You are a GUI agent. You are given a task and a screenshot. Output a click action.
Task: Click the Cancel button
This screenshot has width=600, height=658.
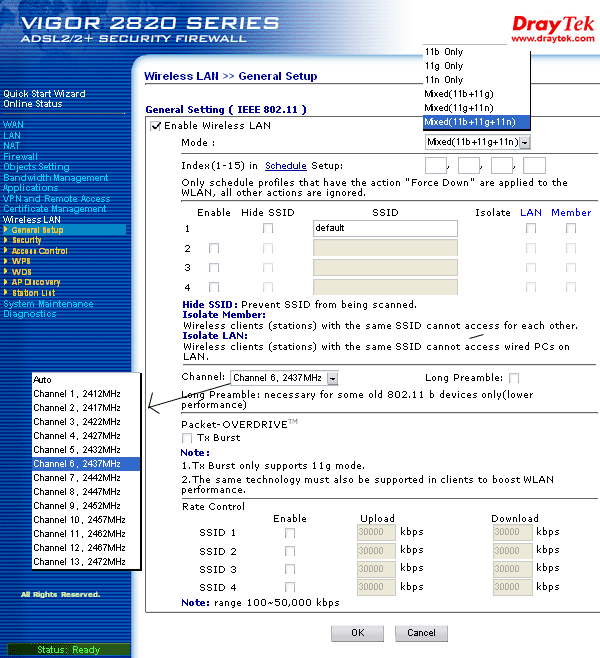coord(421,633)
